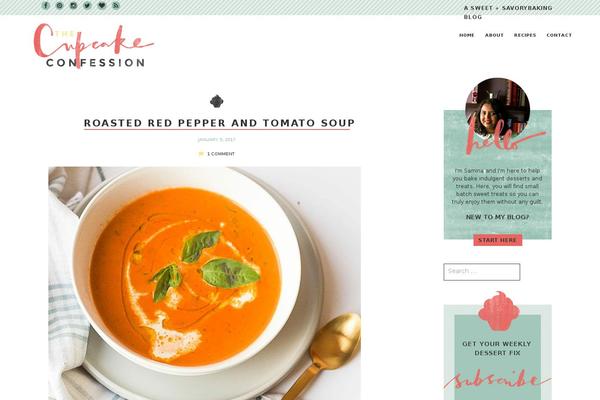Screen dimensions: 600x400
Task: Click the Start Here button
Action: tap(497, 240)
